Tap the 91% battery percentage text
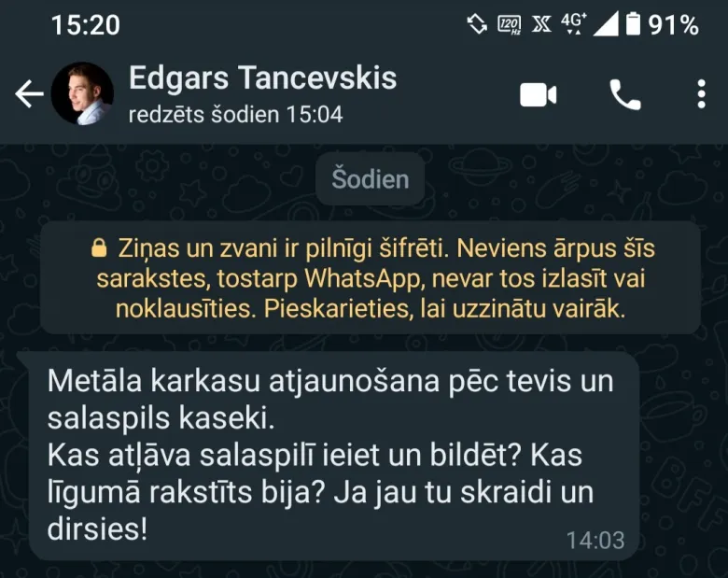728x578 pixels. click(x=674, y=25)
